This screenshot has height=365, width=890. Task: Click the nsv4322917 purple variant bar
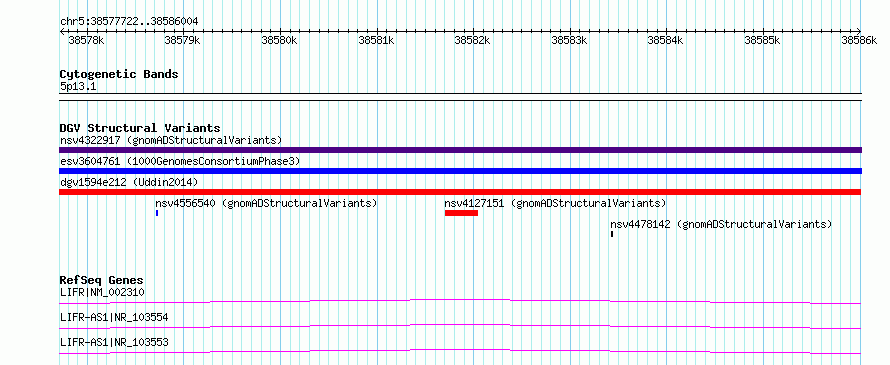(x=460, y=150)
